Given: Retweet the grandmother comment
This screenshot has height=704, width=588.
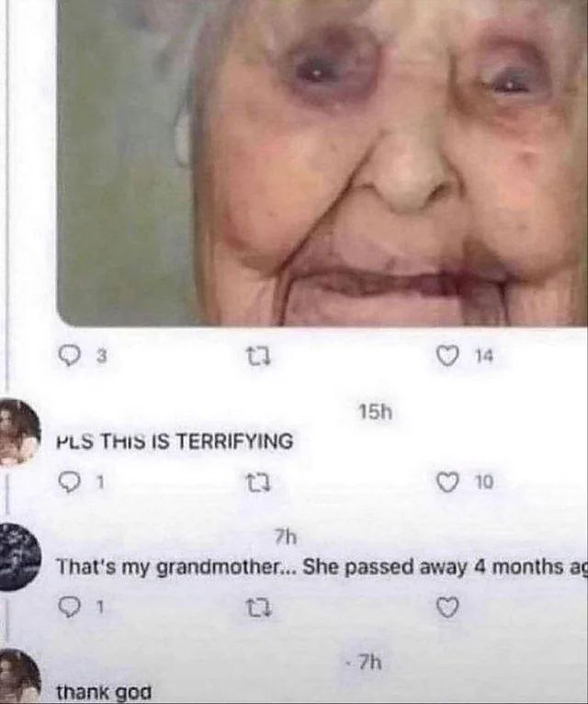Looking at the screenshot, I should pos(259,608).
